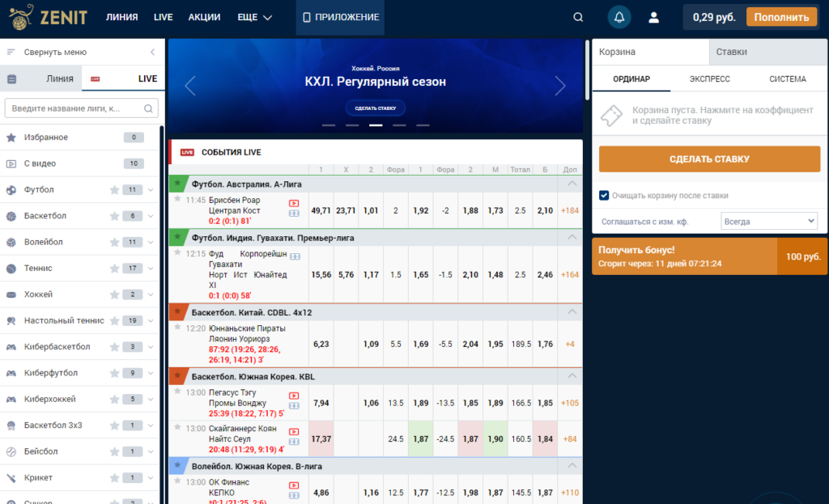Image resolution: width=829 pixels, height=504 pixels.
Task: Switch to СИСТЕМА bet tab
Action: tap(788, 79)
